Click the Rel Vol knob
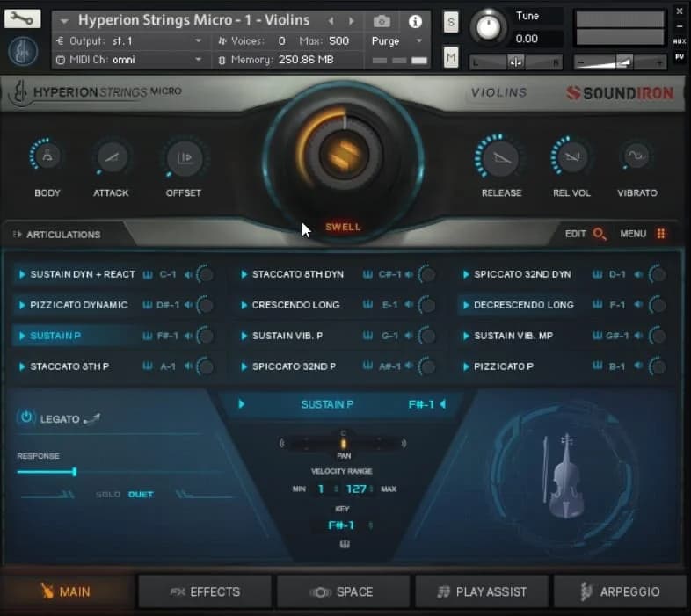The image size is (691, 616). [571, 156]
